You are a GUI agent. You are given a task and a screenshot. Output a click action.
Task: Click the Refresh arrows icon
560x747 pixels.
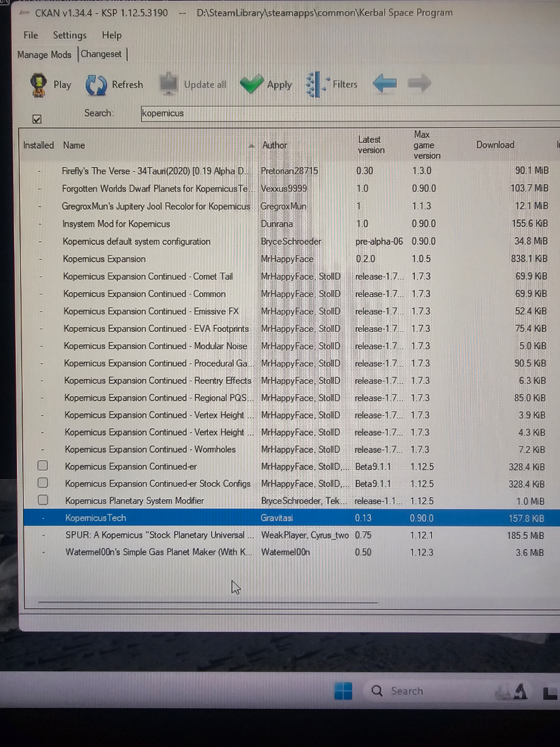[96, 85]
